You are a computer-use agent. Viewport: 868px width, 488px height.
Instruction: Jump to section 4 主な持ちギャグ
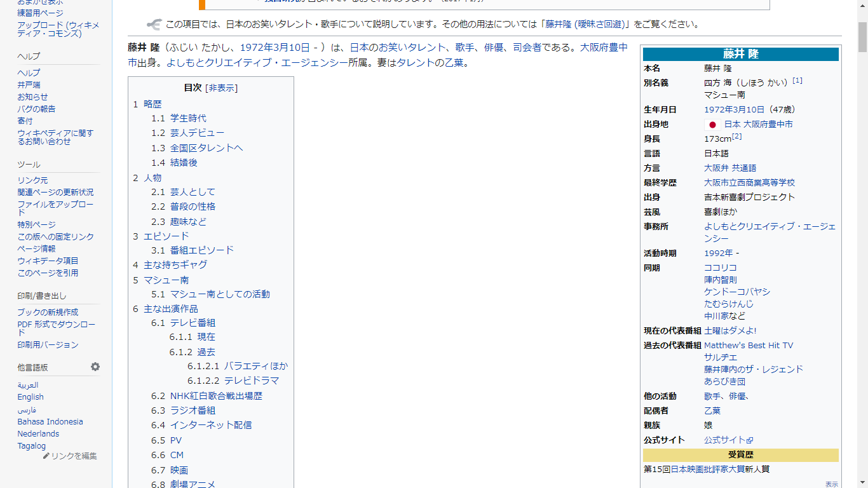tap(170, 265)
